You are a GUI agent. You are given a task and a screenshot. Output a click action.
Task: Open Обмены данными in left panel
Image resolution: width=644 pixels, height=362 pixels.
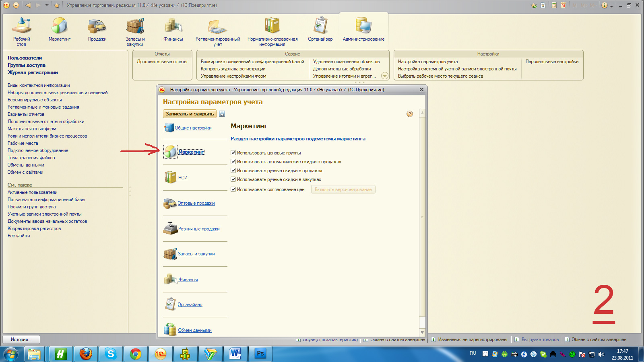[26, 165]
